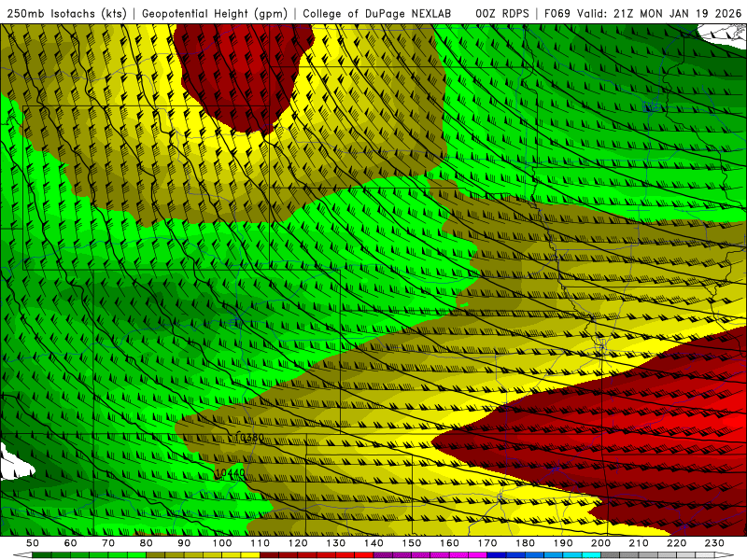Click the 200 value on the color scale
Image resolution: width=747 pixels, height=560 pixels.
600,543
